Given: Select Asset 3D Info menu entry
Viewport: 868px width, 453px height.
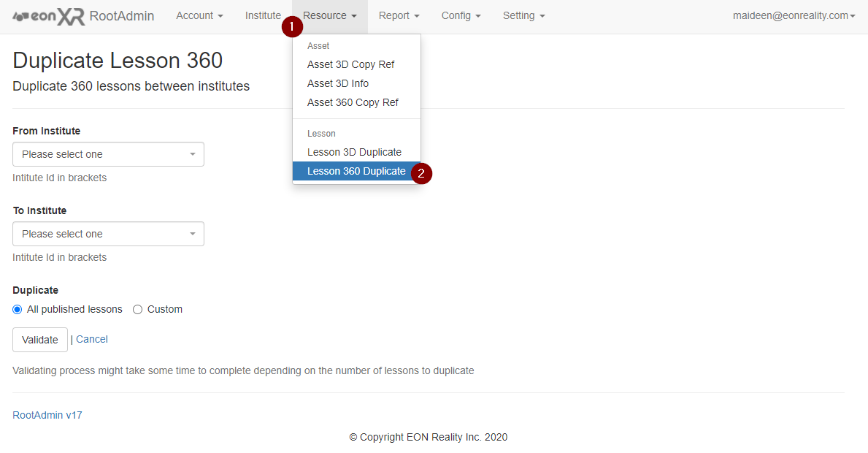Looking at the screenshot, I should point(338,83).
